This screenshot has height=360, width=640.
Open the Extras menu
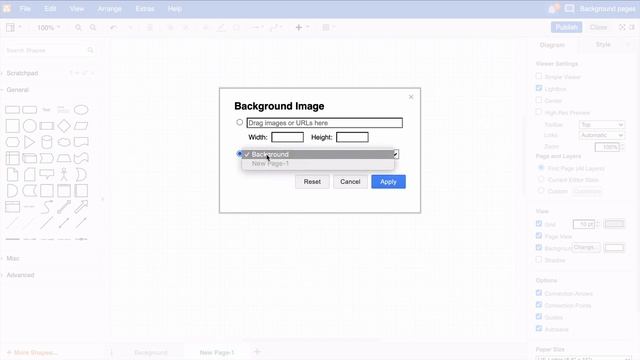tap(145, 9)
